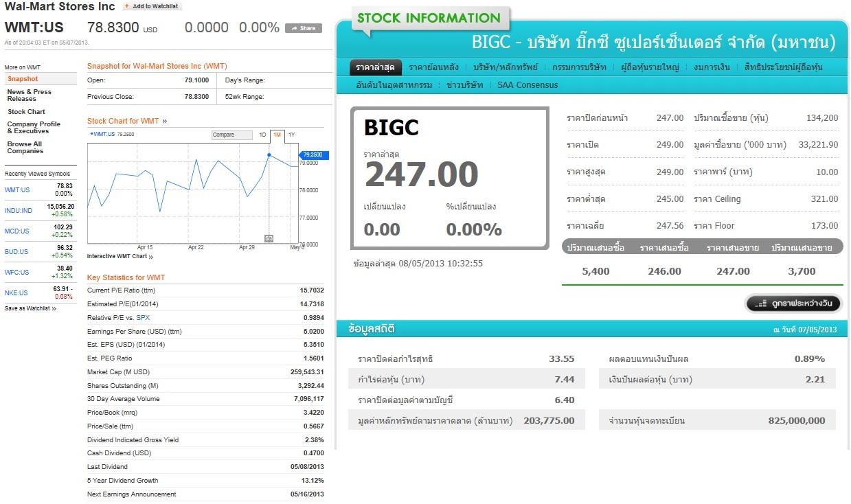
Task: Click the STOCK INFORMATION banner label
Action: [429, 18]
